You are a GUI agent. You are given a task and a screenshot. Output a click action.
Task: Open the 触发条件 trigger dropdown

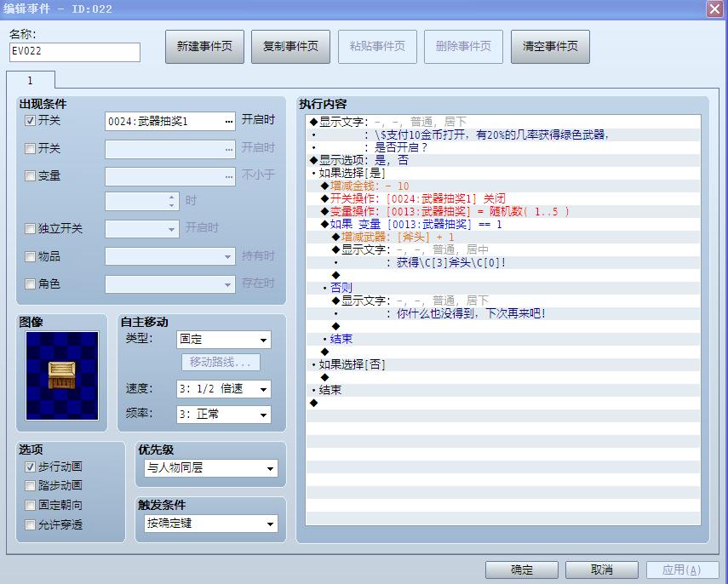(211, 524)
